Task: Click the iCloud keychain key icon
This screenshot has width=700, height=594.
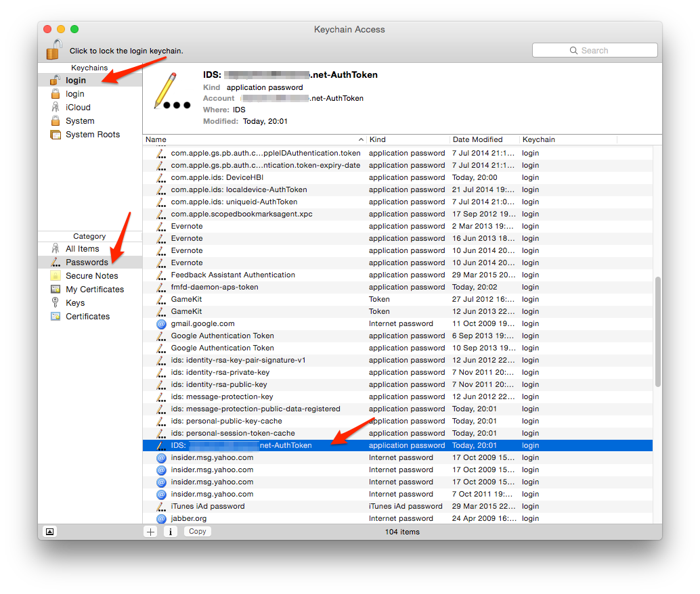Action: (56, 108)
